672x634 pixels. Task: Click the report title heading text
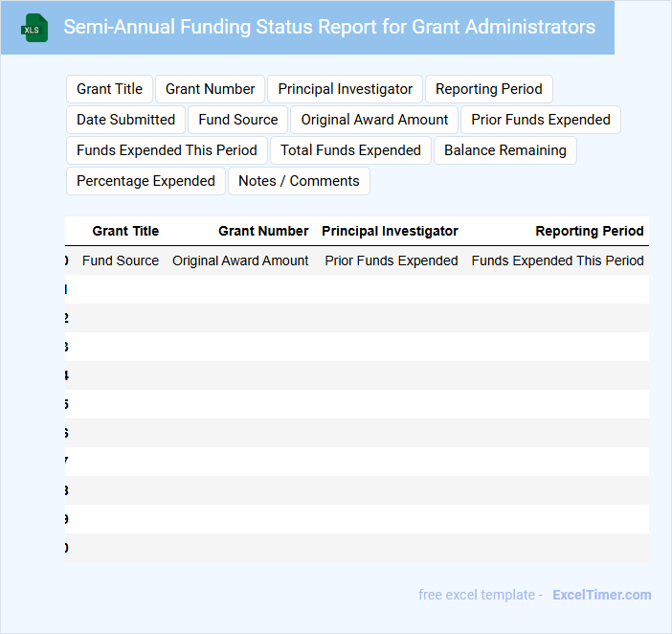(x=329, y=27)
